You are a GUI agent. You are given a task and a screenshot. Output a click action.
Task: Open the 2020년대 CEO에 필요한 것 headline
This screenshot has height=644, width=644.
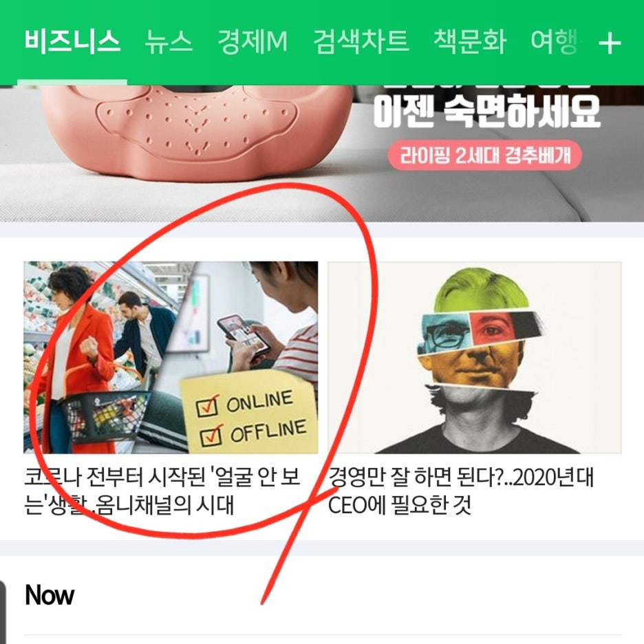point(461,491)
